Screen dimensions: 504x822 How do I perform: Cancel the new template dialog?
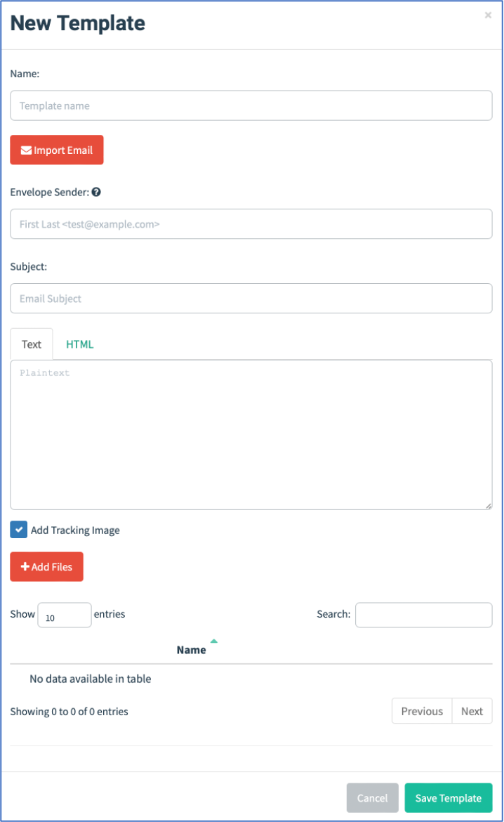(373, 798)
